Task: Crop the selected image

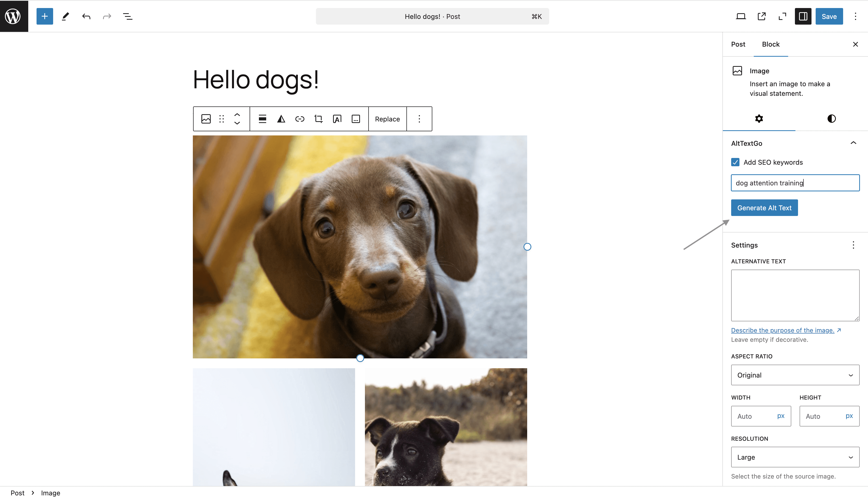Action: (x=318, y=119)
